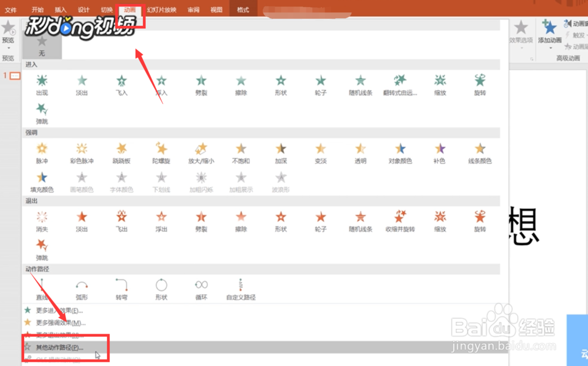
Task: Select the 擦除 entrance animation
Action: [241, 85]
